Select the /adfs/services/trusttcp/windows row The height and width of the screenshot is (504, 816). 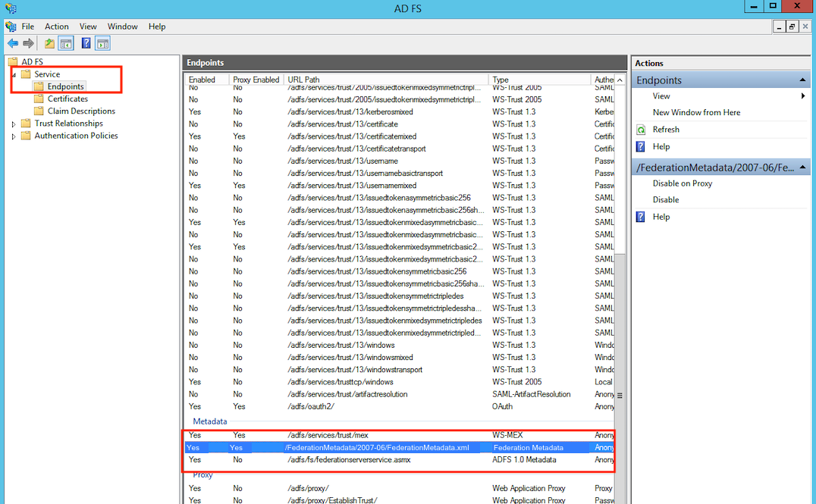400,382
